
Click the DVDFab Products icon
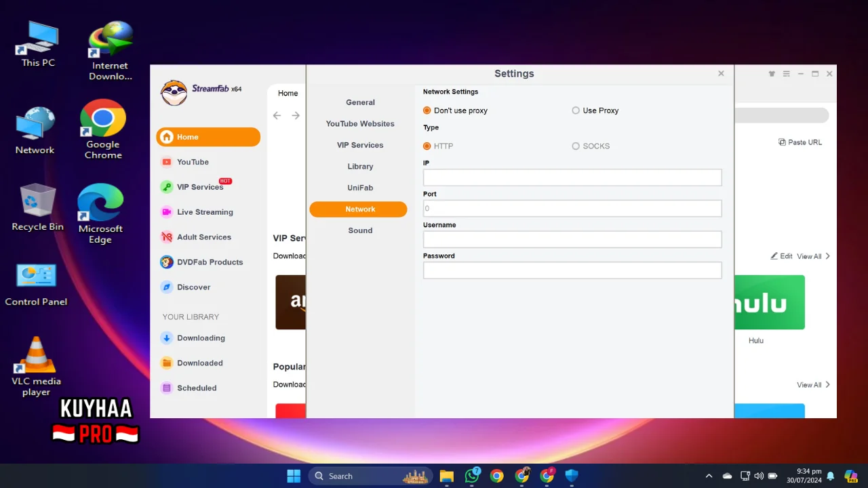point(166,262)
